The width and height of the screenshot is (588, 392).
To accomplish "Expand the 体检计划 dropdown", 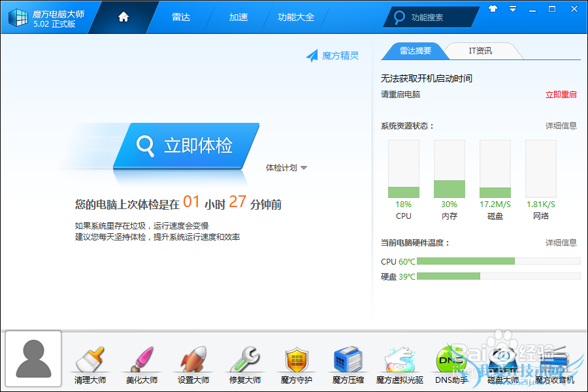I will 287,168.
